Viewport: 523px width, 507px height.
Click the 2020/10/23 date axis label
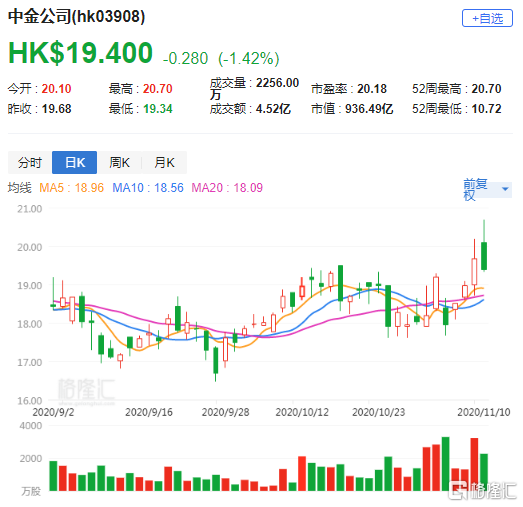pos(379,412)
